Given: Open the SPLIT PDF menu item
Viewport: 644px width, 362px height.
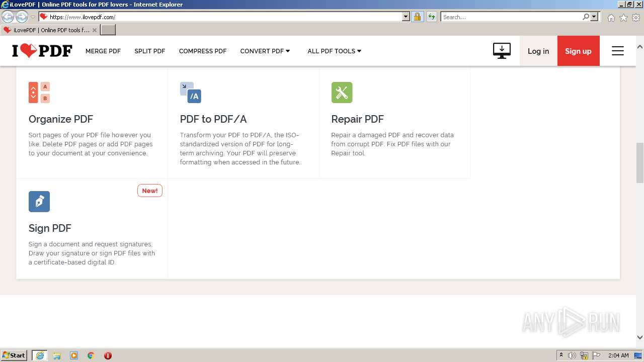Looking at the screenshot, I should [150, 51].
